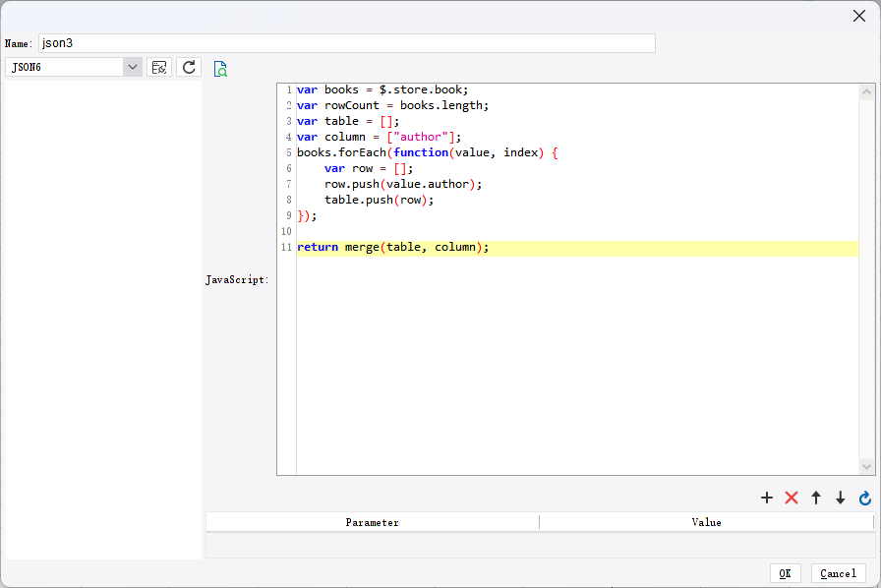881x588 pixels.
Task: Move parameter down with down arrow
Action: pos(840,499)
